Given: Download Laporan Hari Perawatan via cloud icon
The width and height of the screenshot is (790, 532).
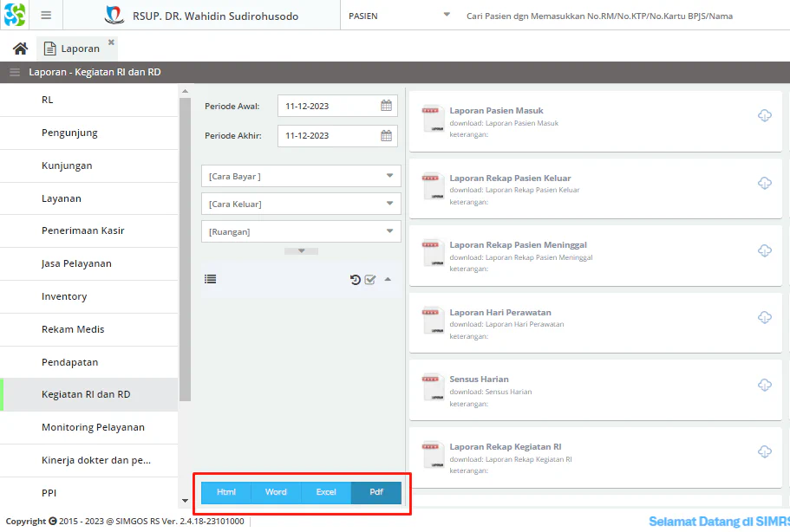Looking at the screenshot, I should pos(764,317).
